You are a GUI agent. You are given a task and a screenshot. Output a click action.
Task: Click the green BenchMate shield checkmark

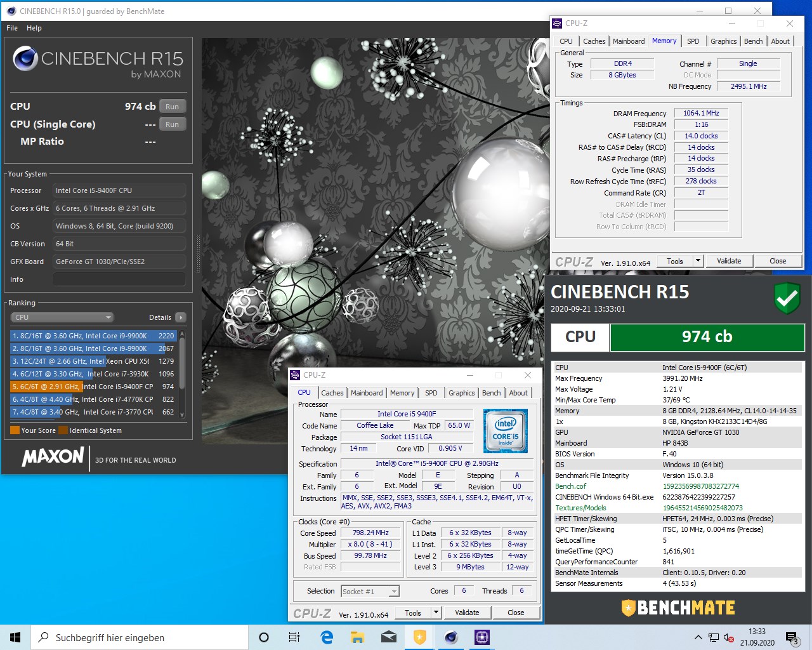tap(787, 297)
